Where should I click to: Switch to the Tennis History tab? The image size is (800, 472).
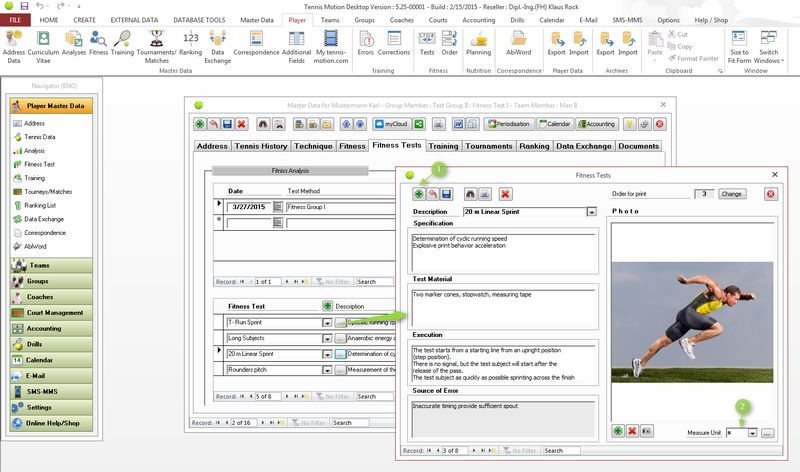click(262, 146)
